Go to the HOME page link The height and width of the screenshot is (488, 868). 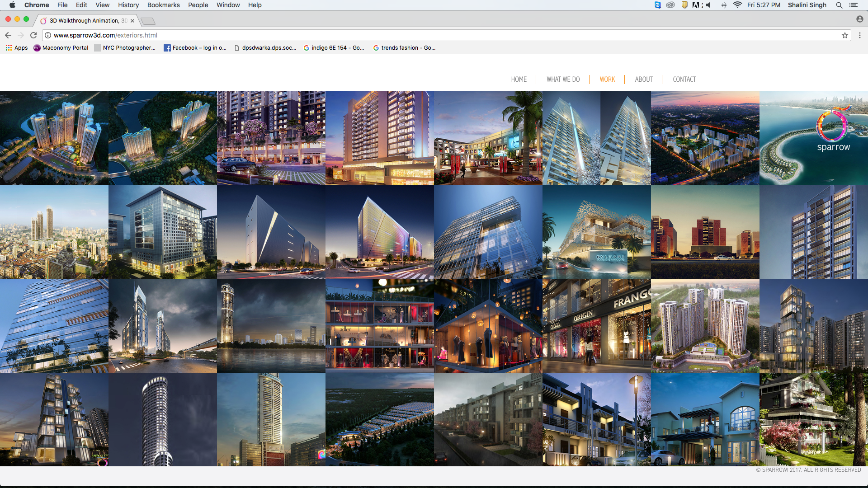click(519, 80)
